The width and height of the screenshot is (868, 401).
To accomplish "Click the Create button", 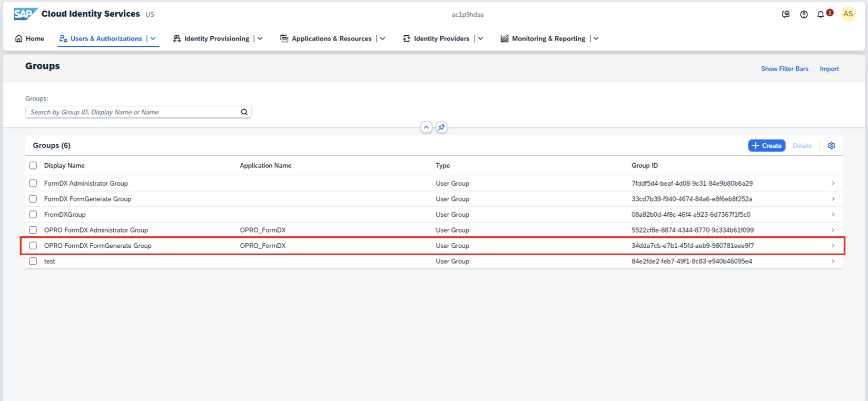I will 766,146.
